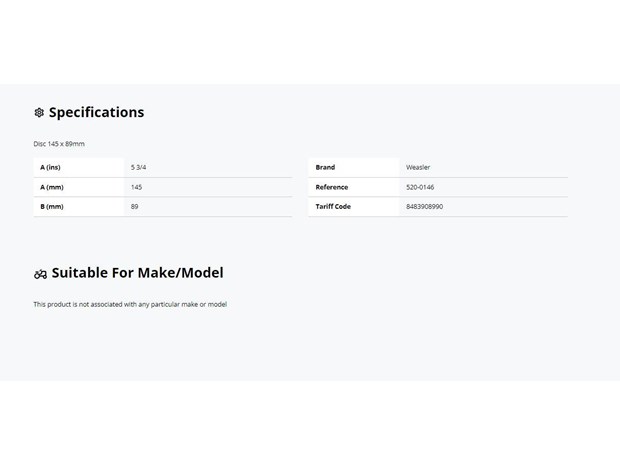Select the Tariff Code row label
This screenshot has height=465, width=620.
pyautogui.click(x=333, y=206)
